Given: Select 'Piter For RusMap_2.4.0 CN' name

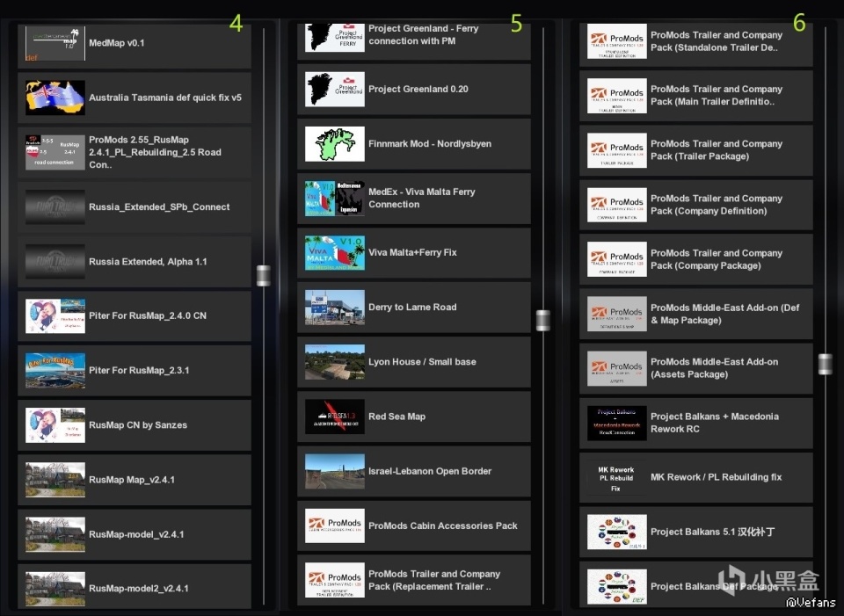Looking at the screenshot, I should pyautogui.click(x=148, y=315).
